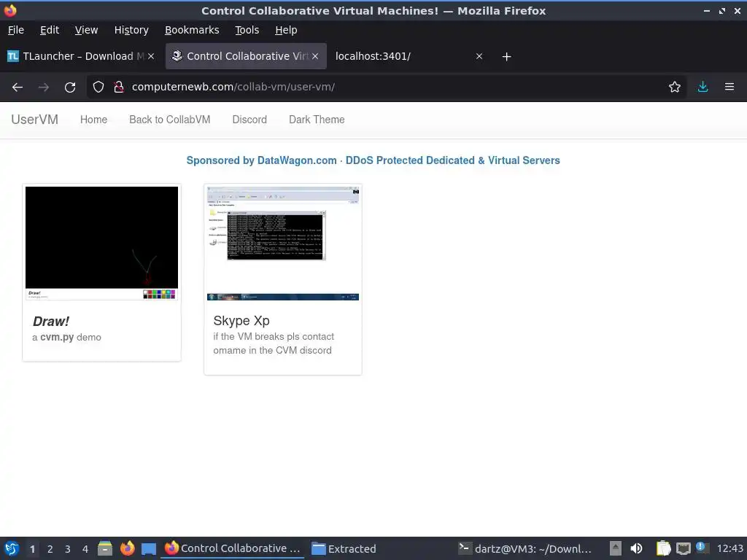Image resolution: width=747 pixels, height=560 pixels.
Task: Close the Control Collaborative Virtual Machines tab
Action: [315, 56]
